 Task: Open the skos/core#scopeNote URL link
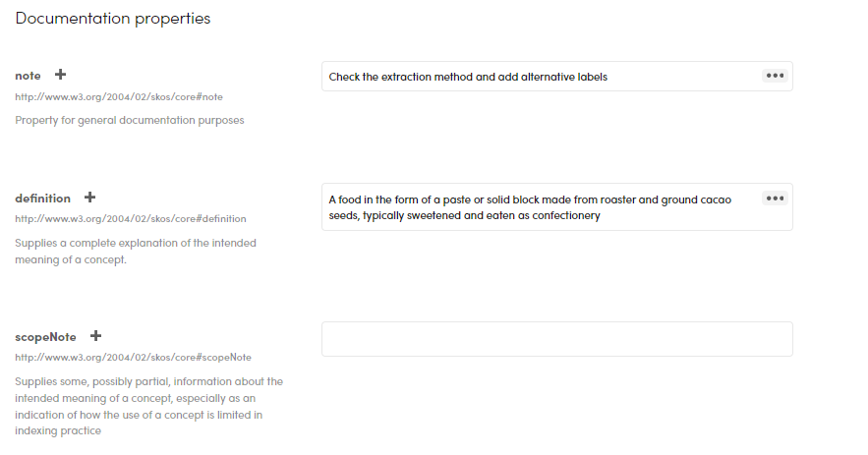pos(133,358)
